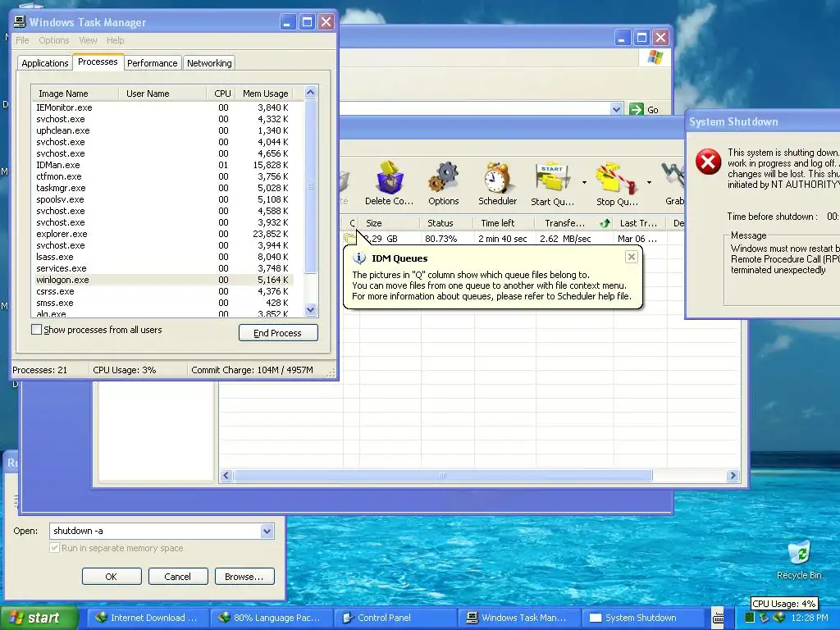Click Last Try column header in IDM

640,223
